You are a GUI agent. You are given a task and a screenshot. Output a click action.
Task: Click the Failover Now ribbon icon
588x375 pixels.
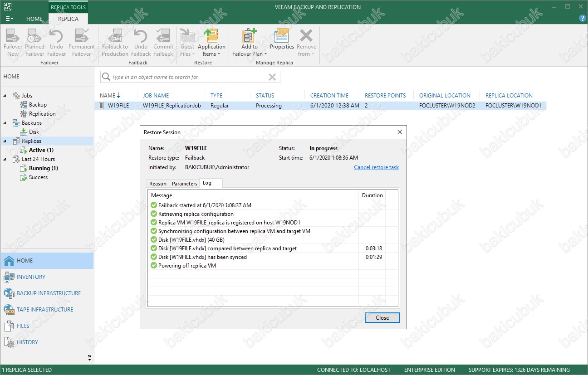(x=13, y=43)
